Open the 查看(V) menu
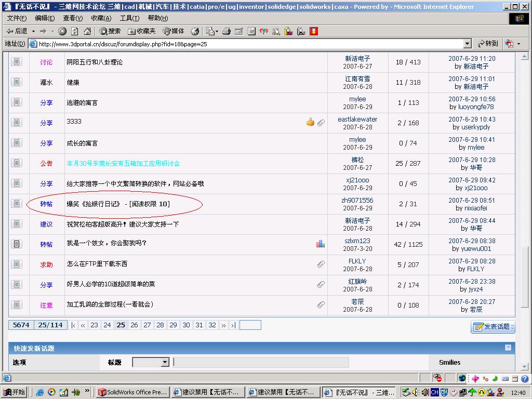Image resolution: width=532 pixels, height=399 pixels. 73,18
